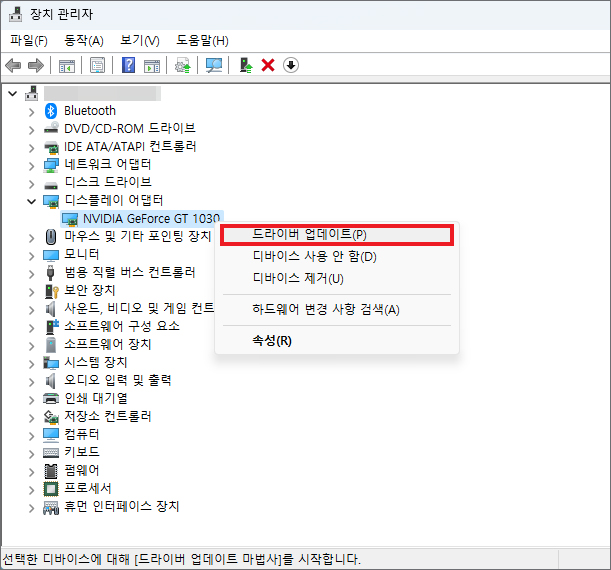
Task: Click the black down-arrow disable device icon
Action: click(x=291, y=65)
